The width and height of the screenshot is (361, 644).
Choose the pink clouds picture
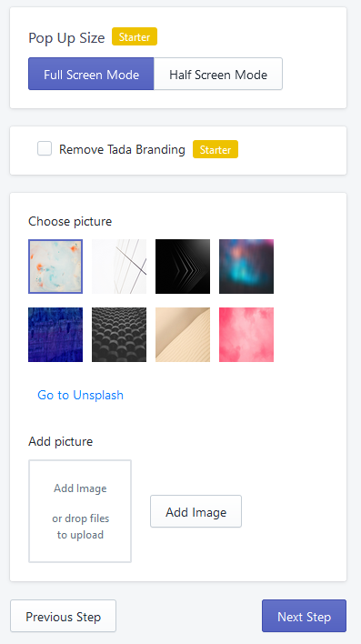246,335
